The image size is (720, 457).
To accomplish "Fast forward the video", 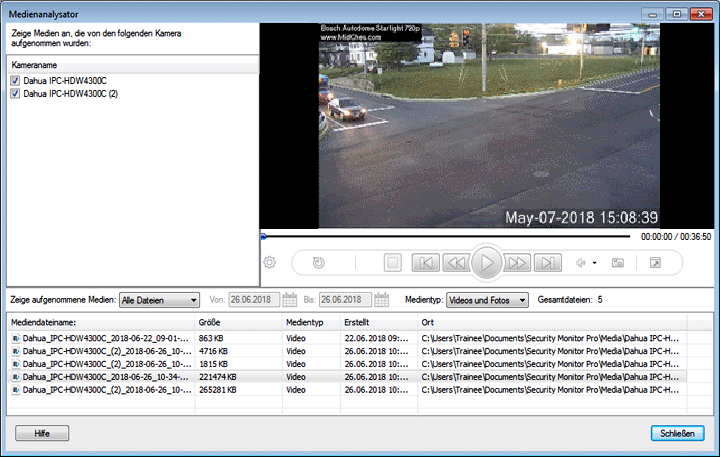I will 516,263.
